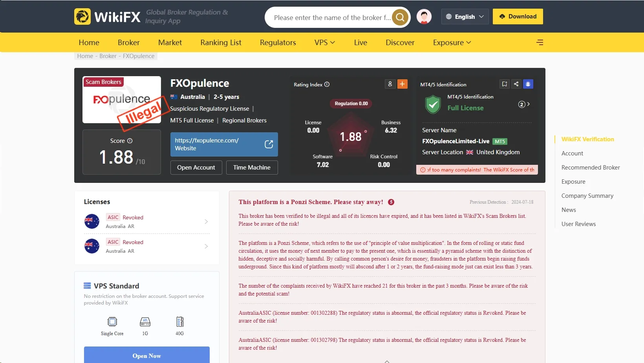This screenshot has width=644, height=363.
Task: Click the too many complaints notice
Action: 477,170
